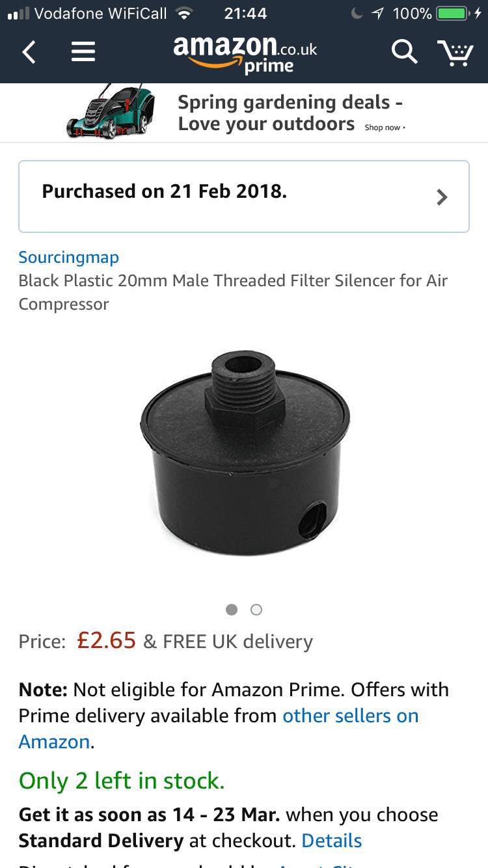
Task: Tap the Amazon.co.uk Prime logo
Action: tap(245, 54)
